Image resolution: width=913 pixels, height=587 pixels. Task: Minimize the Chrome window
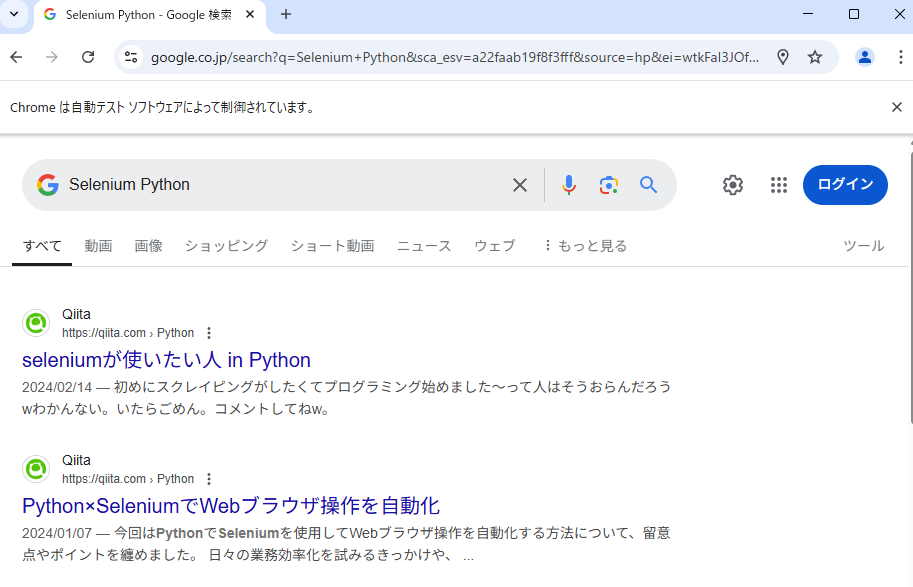point(808,14)
